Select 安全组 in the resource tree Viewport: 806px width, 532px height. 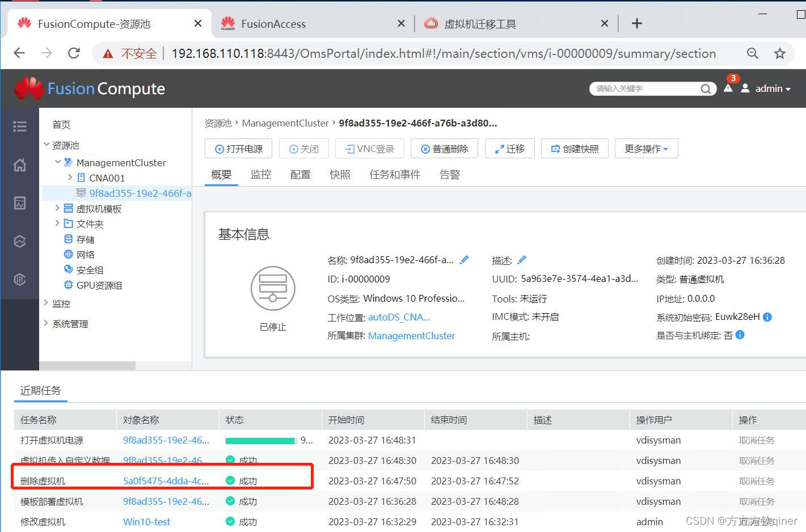pos(90,270)
